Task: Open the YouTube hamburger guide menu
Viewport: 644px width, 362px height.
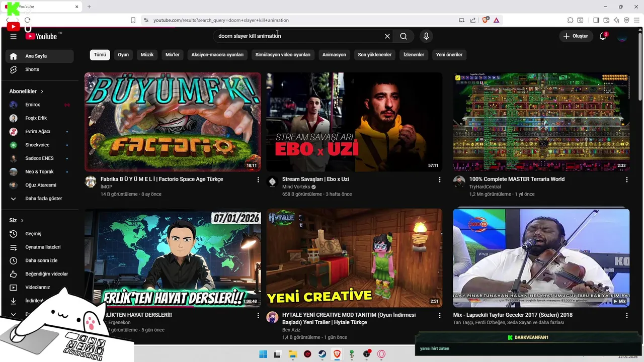Action: click(14, 36)
